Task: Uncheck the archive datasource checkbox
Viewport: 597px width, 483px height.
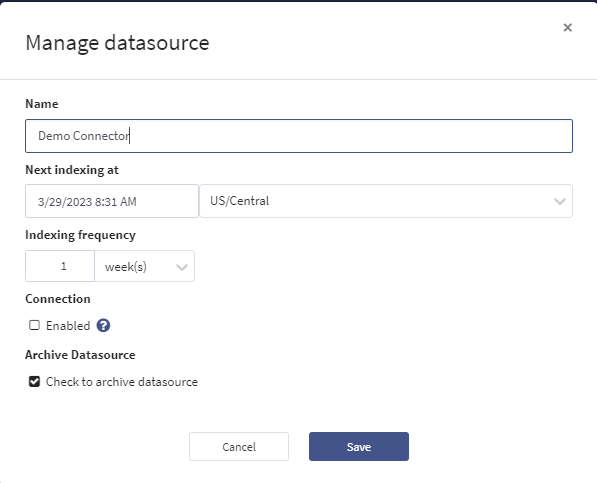Action: click(34, 381)
